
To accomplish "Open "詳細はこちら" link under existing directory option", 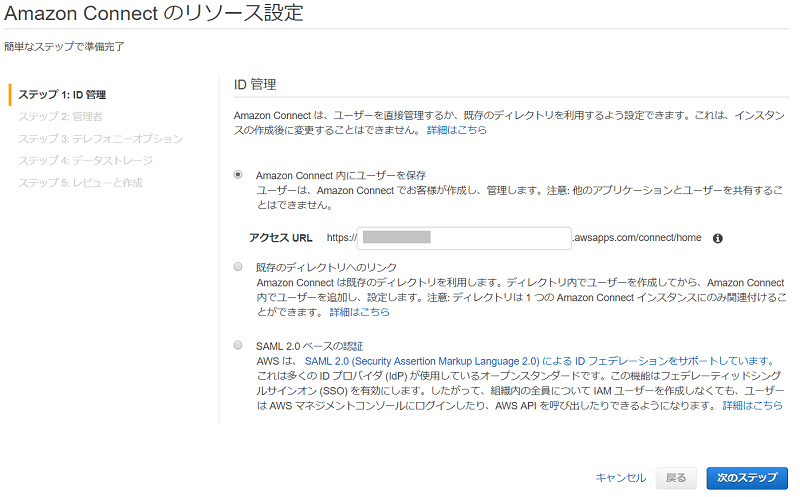I will tap(359, 312).
